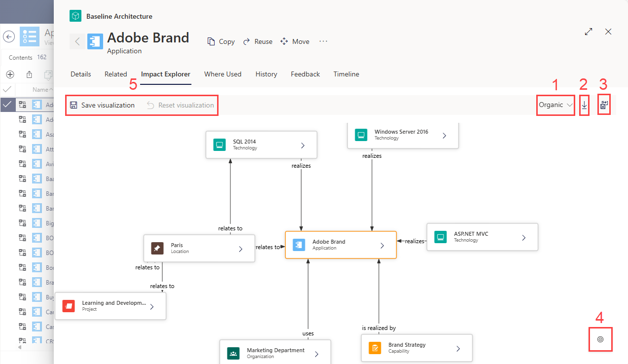Open the Organic layout dropdown
The image size is (628, 364).
[556, 105]
